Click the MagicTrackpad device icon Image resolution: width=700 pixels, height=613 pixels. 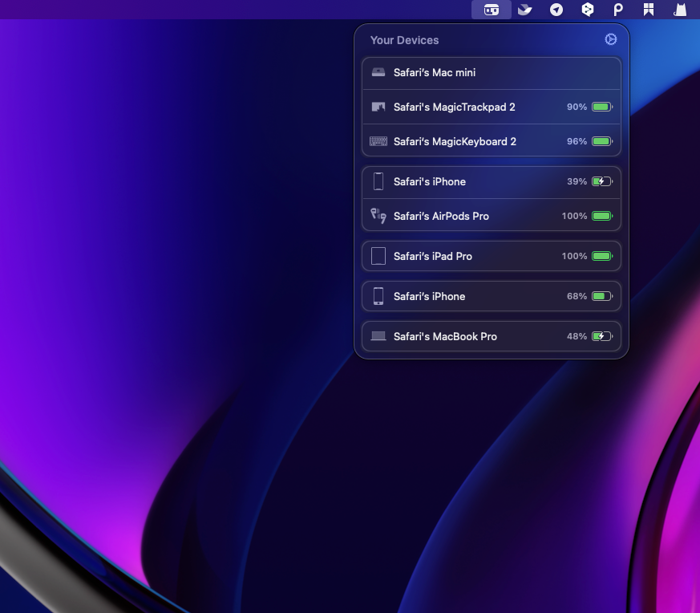click(378, 107)
